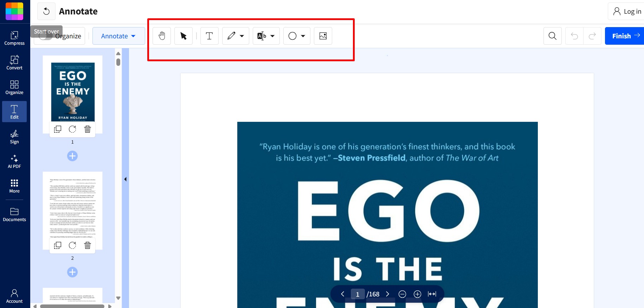Viewport: 644px width, 308px height.
Task: Select the Hand pan tool
Action: 162,36
